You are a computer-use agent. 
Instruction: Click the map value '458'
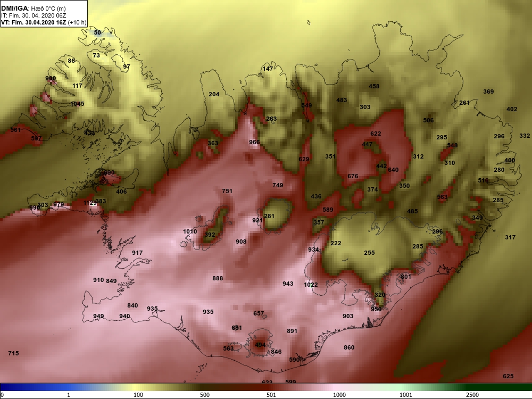pos(374,86)
